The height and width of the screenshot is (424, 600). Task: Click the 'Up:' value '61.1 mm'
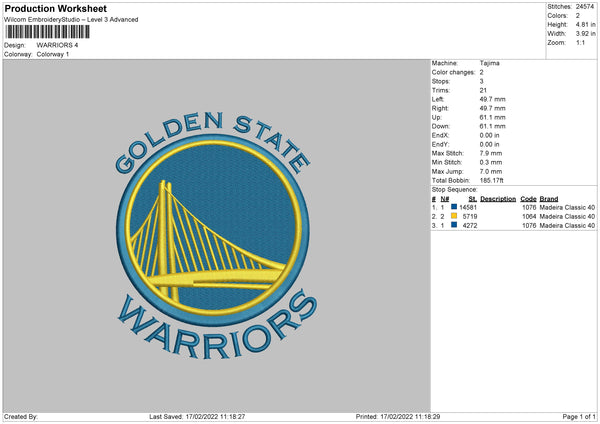point(492,117)
